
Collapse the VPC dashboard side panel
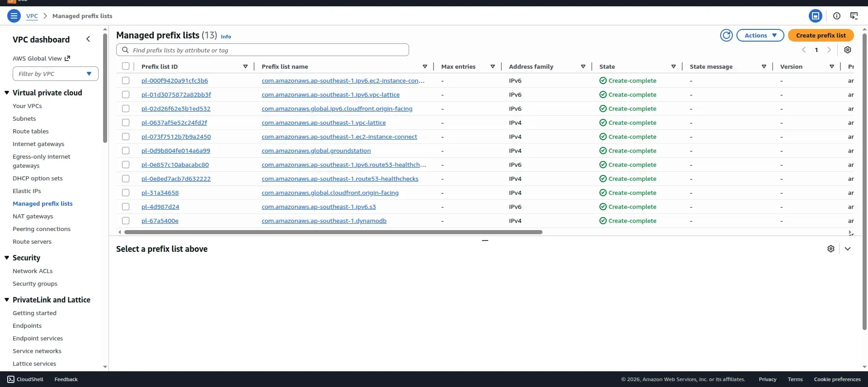(88, 39)
